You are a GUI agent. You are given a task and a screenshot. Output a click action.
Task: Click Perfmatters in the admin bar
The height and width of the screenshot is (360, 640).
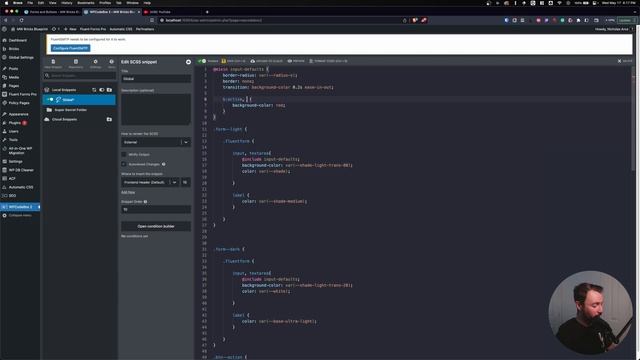coord(145,29)
